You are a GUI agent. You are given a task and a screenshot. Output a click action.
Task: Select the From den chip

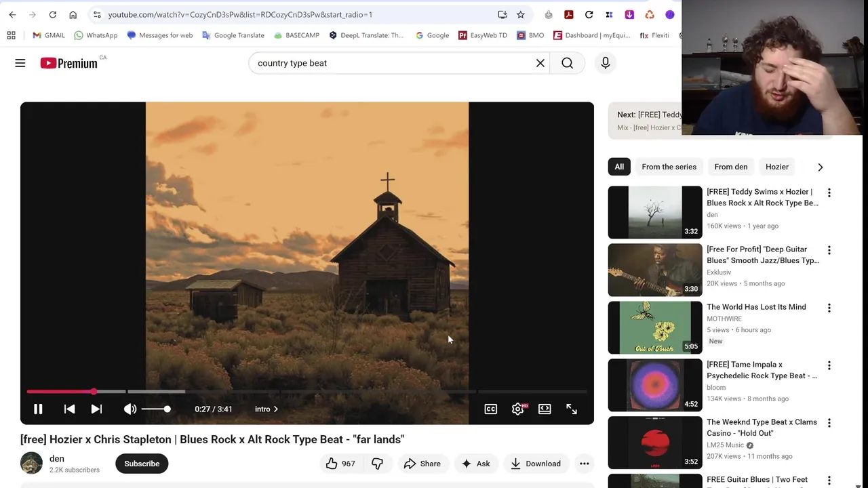click(x=731, y=167)
